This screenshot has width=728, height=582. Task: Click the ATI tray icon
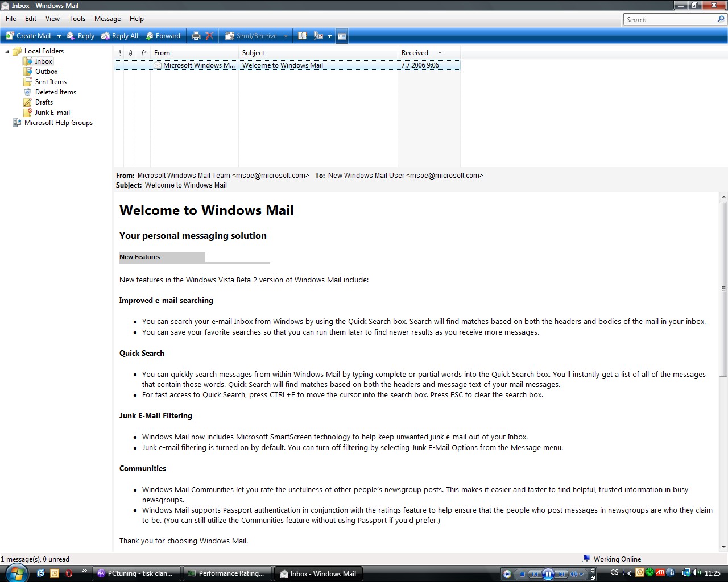coord(660,572)
